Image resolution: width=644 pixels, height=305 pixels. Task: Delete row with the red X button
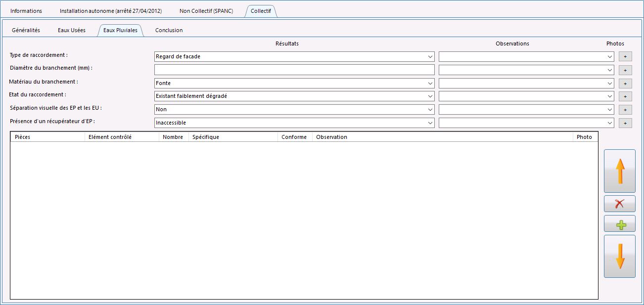click(x=620, y=204)
